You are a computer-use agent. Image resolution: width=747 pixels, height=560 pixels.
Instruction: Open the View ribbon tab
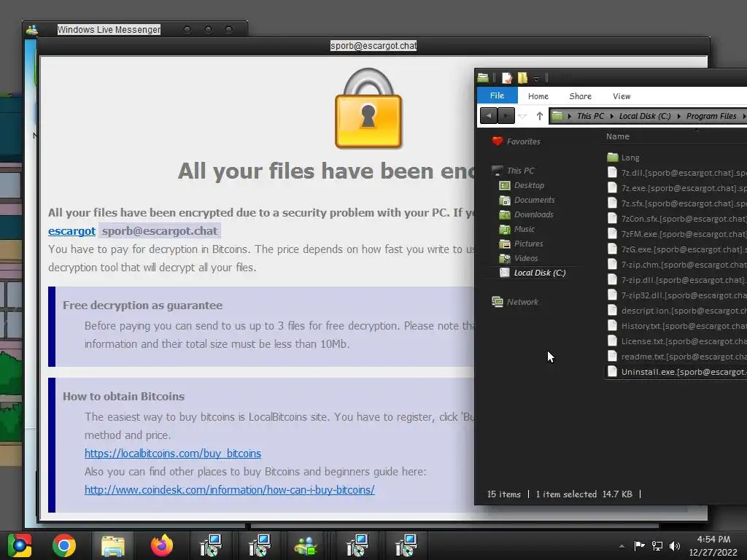(x=622, y=96)
